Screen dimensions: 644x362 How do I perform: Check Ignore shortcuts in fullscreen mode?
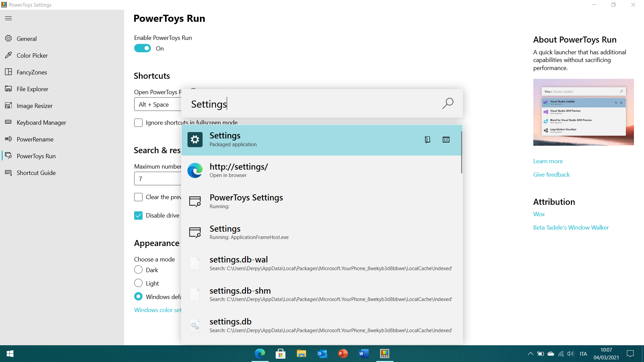pos(138,122)
